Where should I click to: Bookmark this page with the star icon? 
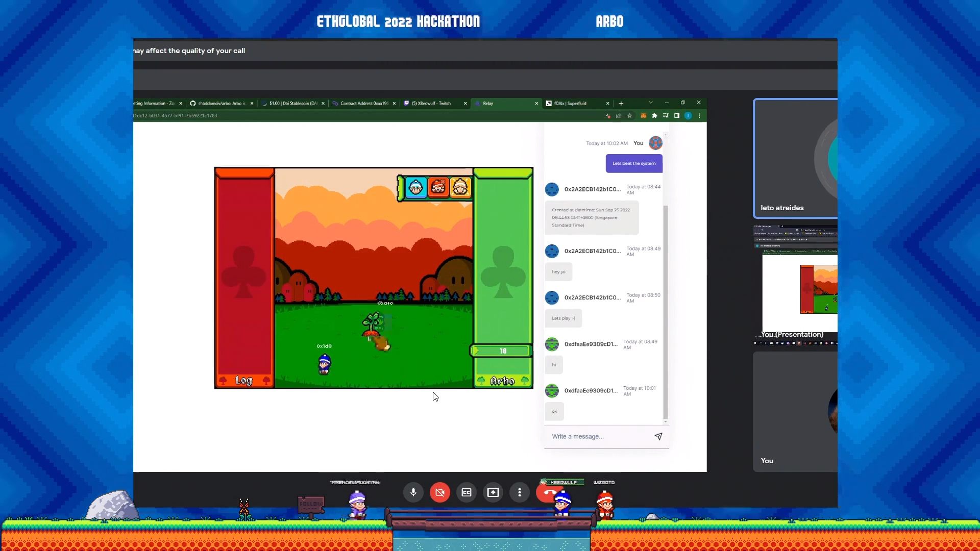pos(630,116)
